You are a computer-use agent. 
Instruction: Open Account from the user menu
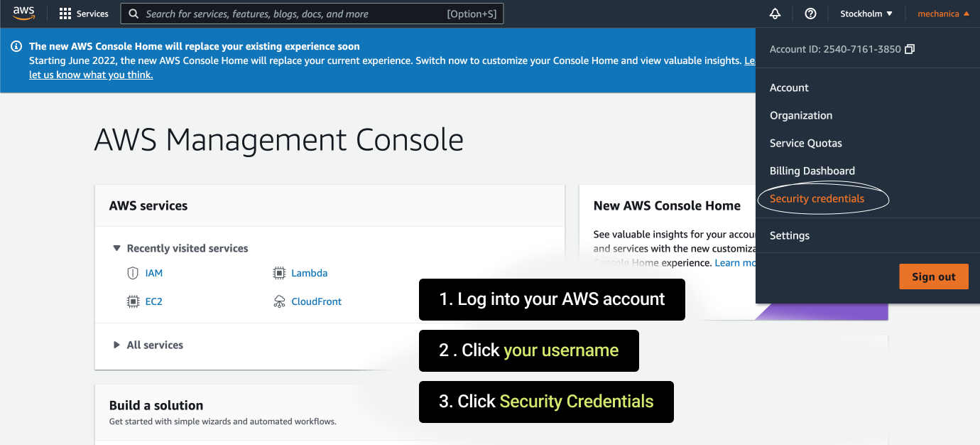point(789,87)
